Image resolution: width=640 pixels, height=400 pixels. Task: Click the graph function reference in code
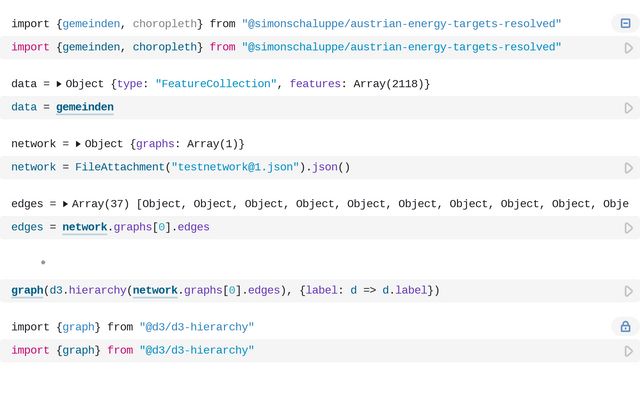[27, 291]
